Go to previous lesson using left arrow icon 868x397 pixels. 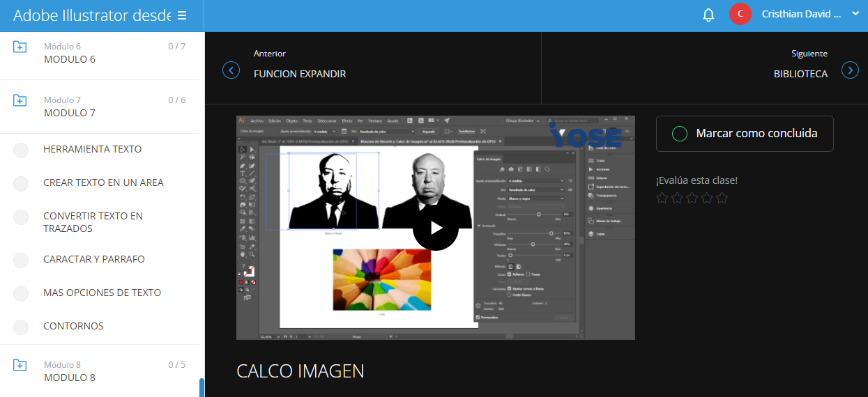point(231,70)
